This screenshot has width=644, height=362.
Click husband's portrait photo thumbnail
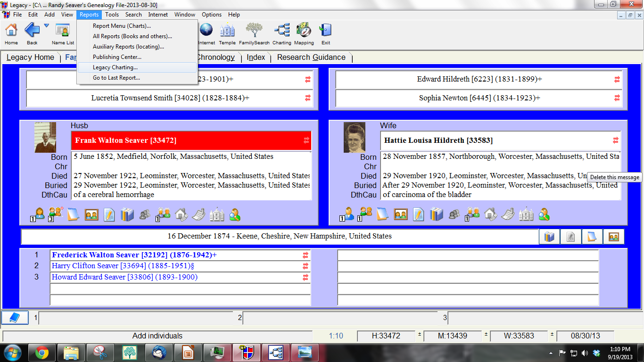tap(45, 137)
